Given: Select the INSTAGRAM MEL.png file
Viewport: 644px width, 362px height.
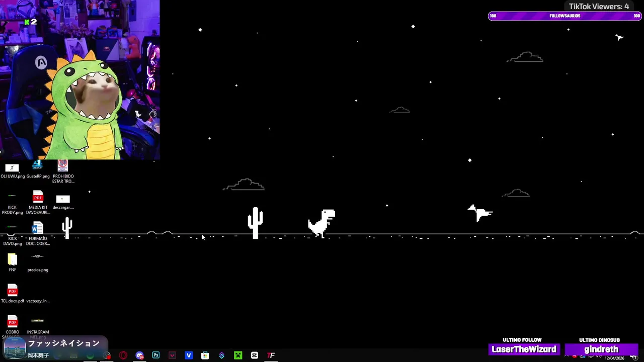Looking at the screenshot, I should coord(38,328).
